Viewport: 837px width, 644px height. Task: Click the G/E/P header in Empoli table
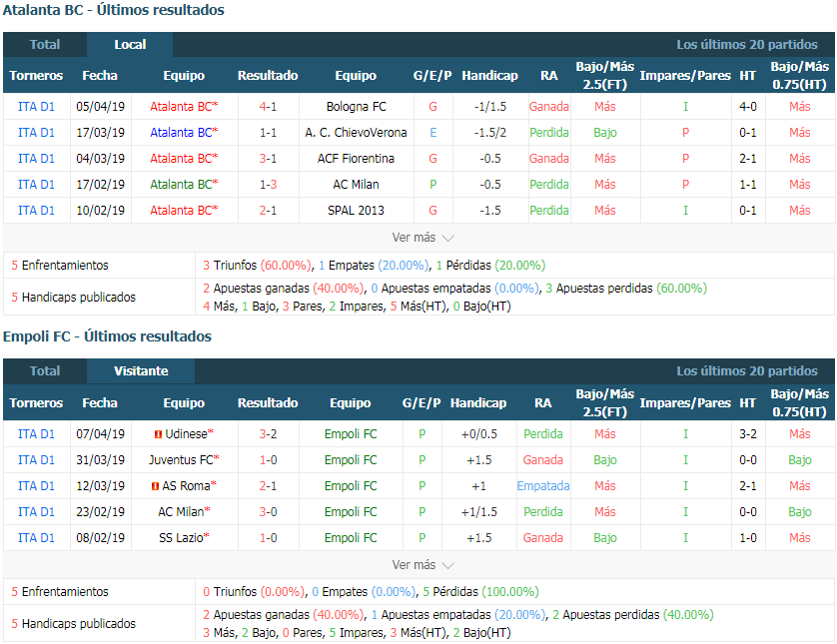(x=421, y=402)
